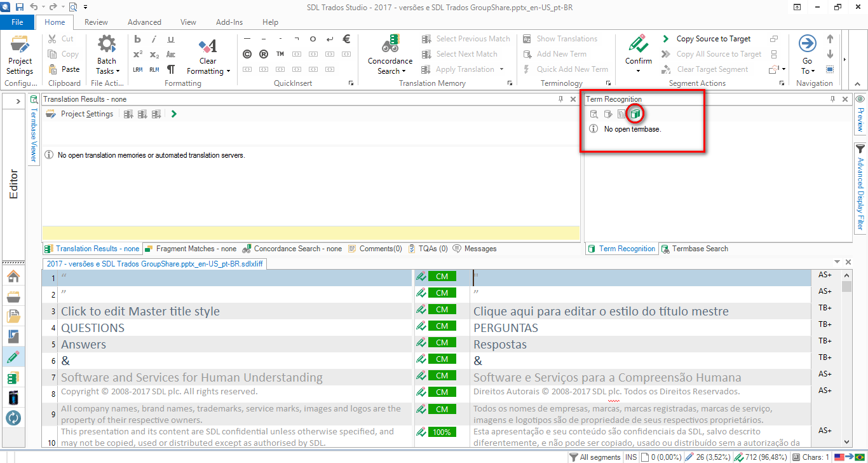868x463 pixels.
Task: Click the All segments filter status
Action: click(x=595, y=457)
